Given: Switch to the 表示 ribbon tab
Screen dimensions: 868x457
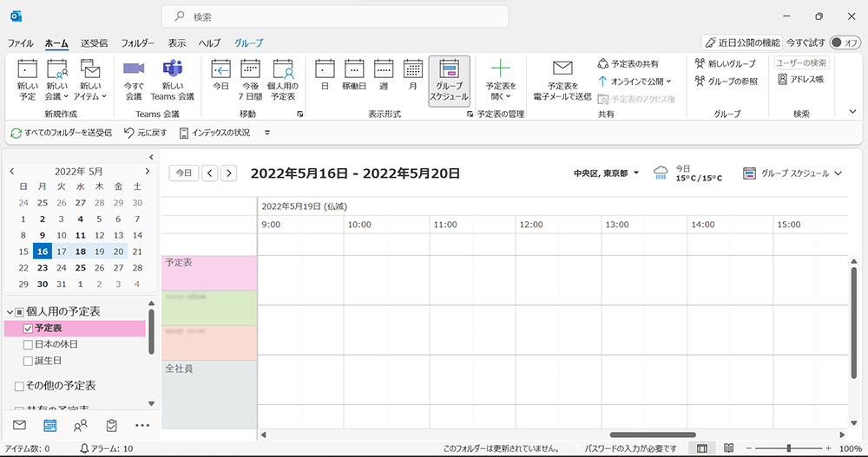Looking at the screenshot, I should (x=177, y=42).
